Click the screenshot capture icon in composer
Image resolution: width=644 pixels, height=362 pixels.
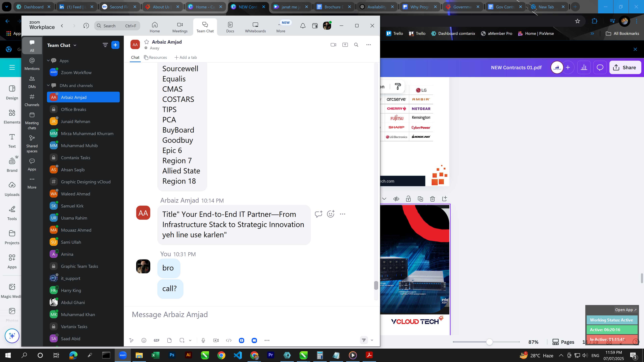pyautogui.click(x=182, y=340)
